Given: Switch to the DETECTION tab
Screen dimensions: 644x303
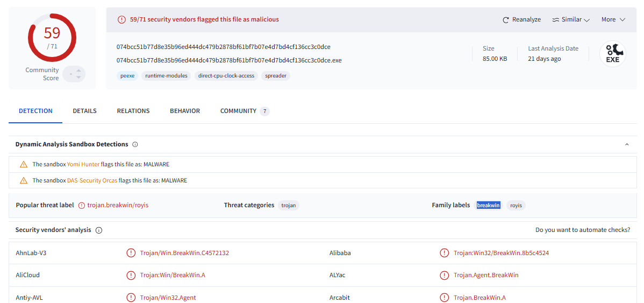Looking at the screenshot, I should [x=35, y=111].
